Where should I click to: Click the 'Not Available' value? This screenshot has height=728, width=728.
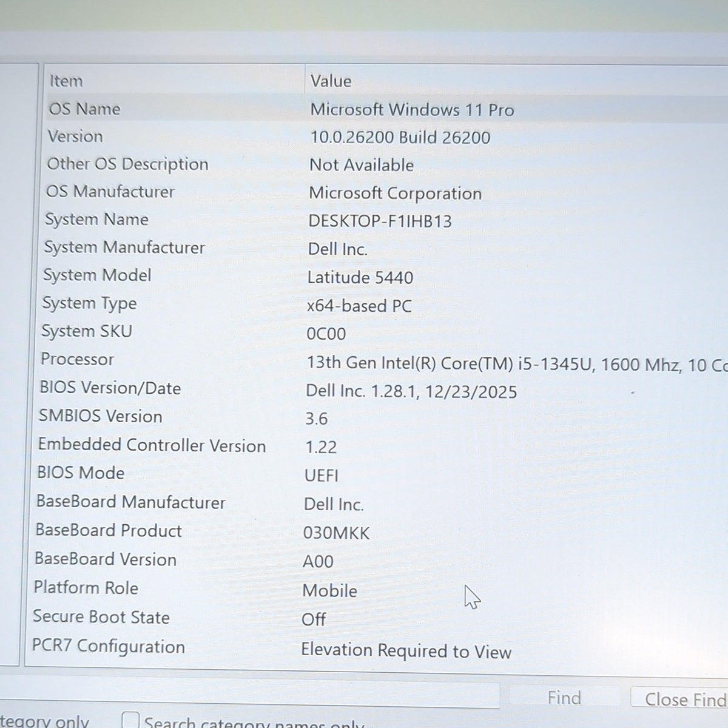coord(362,165)
